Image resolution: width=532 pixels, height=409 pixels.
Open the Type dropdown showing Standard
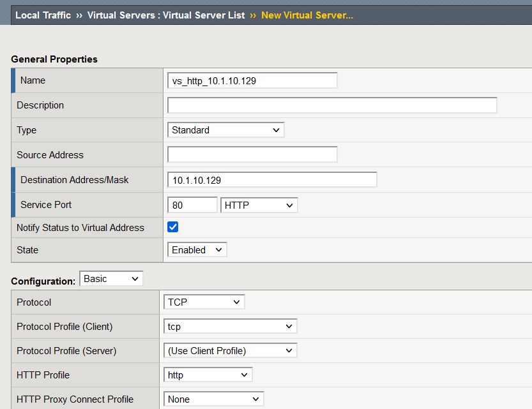click(x=225, y=130)
